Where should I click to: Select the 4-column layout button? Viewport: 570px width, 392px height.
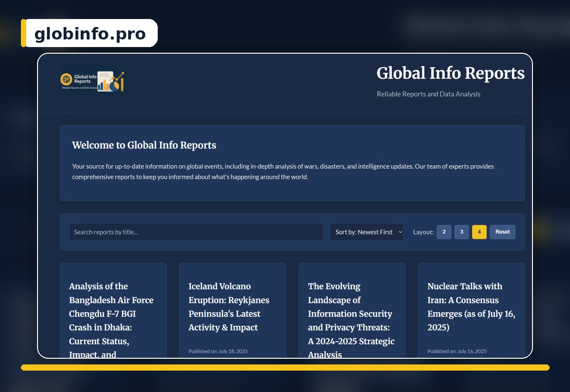coord(479,232)
